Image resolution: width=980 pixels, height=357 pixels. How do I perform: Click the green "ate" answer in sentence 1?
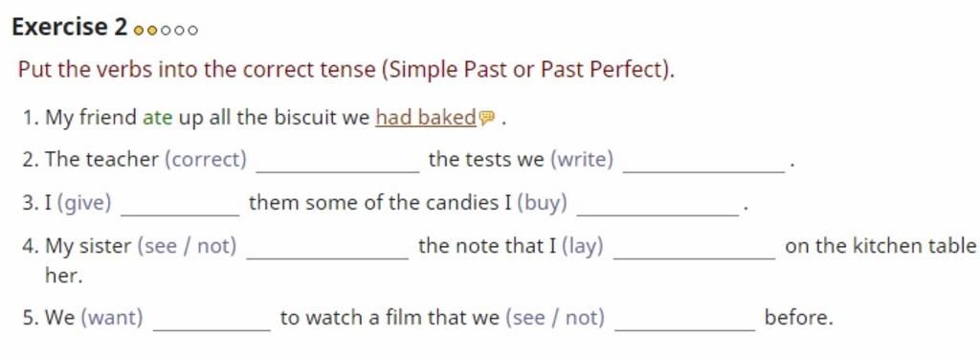click(x=158, y=118)
